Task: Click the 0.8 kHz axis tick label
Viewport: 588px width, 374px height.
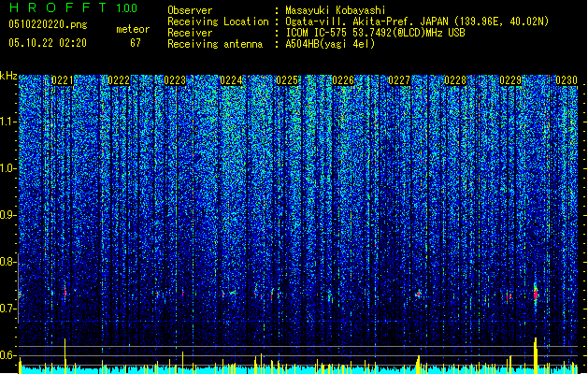Action: click(x=8, y=262)
